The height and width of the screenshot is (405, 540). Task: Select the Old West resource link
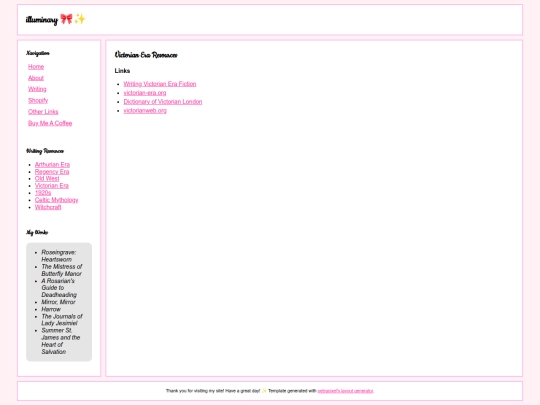pyautogui.click(x=47, y=179)
